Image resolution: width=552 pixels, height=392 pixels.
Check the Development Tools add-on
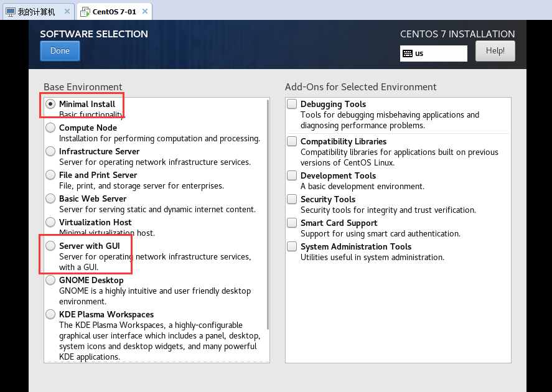(292, 175)
